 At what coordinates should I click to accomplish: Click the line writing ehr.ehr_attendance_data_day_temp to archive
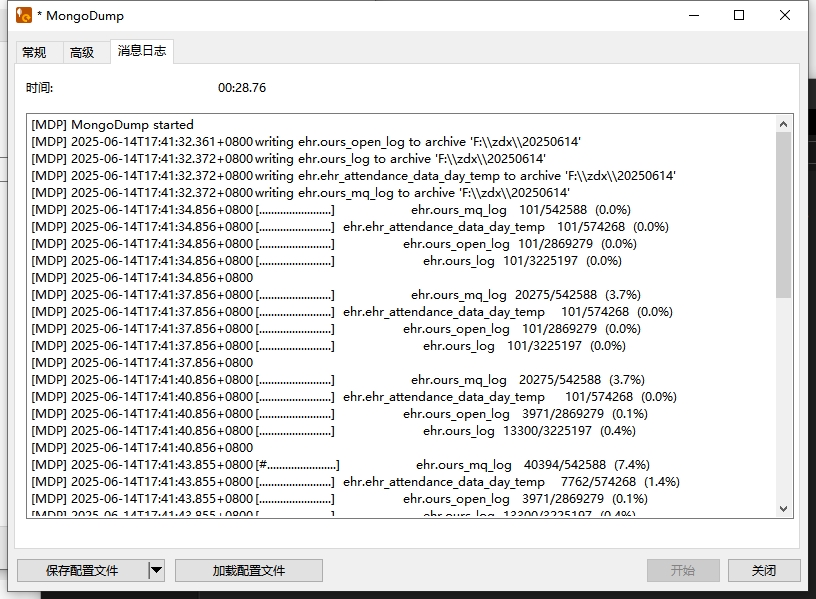(353, 176)
